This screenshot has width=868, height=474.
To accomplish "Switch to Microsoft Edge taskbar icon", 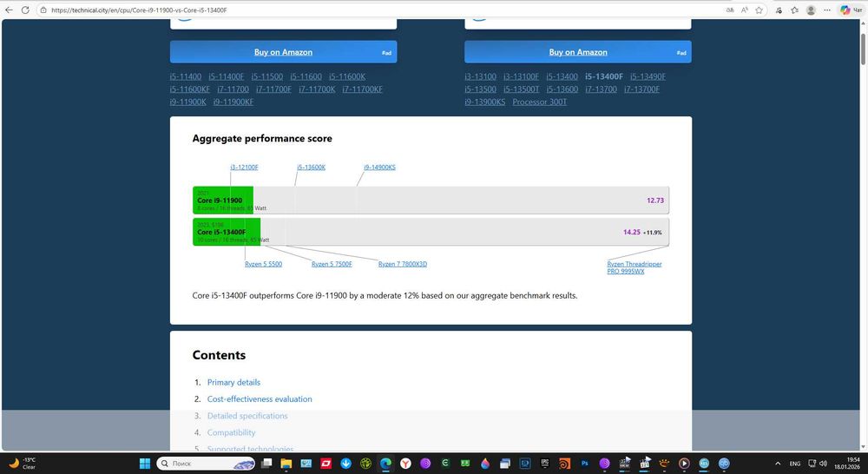I will [x=386, y=464].
